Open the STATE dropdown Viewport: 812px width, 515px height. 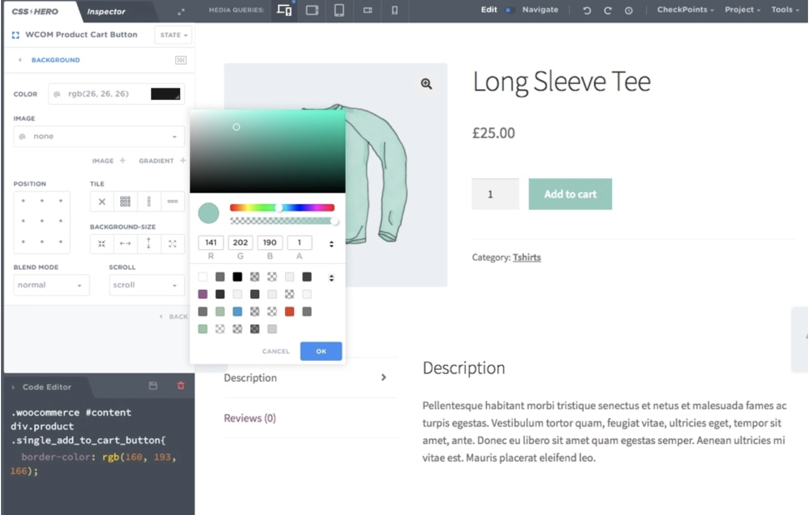pyautogui.click(x=173, y=35)
